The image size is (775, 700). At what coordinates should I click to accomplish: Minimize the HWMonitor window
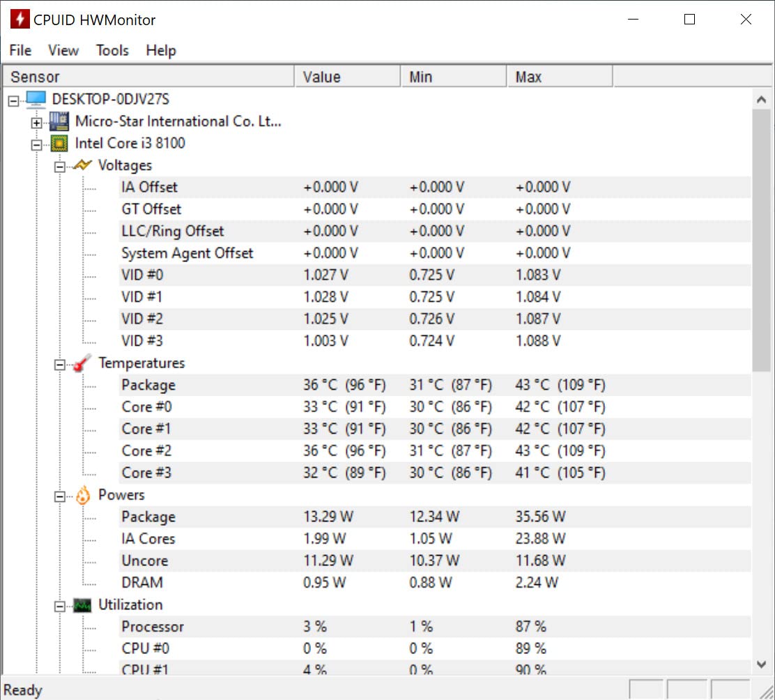[x=633, y=20]
